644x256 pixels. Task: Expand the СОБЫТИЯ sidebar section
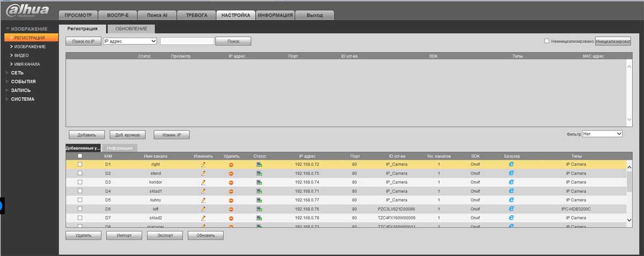[x=23, y=82]
